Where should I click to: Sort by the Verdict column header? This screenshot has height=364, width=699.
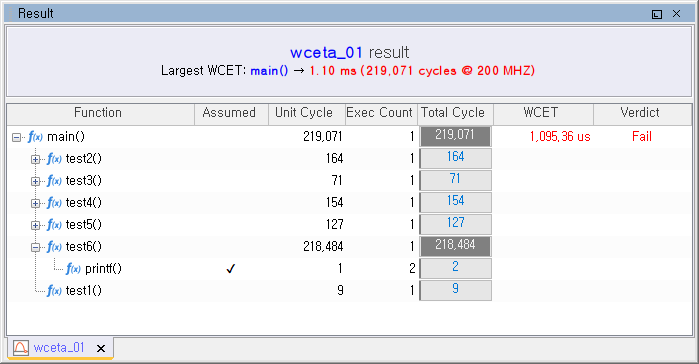click(x=642, y=114)
